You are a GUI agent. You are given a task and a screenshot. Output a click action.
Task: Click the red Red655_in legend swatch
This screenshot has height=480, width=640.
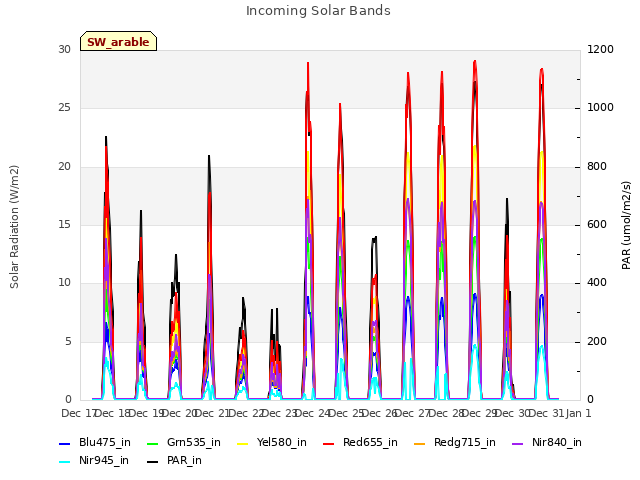[x=329, y=444]
